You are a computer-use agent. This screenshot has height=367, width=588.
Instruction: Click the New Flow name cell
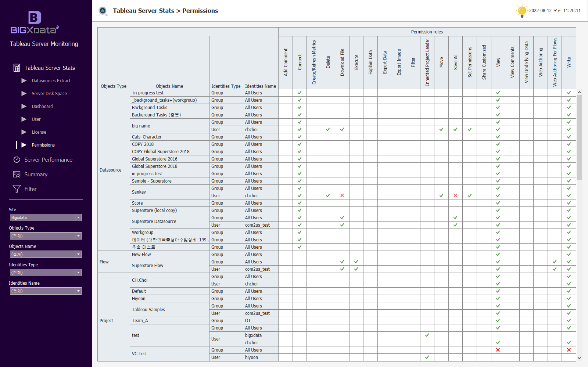click(x=169, y=255)
